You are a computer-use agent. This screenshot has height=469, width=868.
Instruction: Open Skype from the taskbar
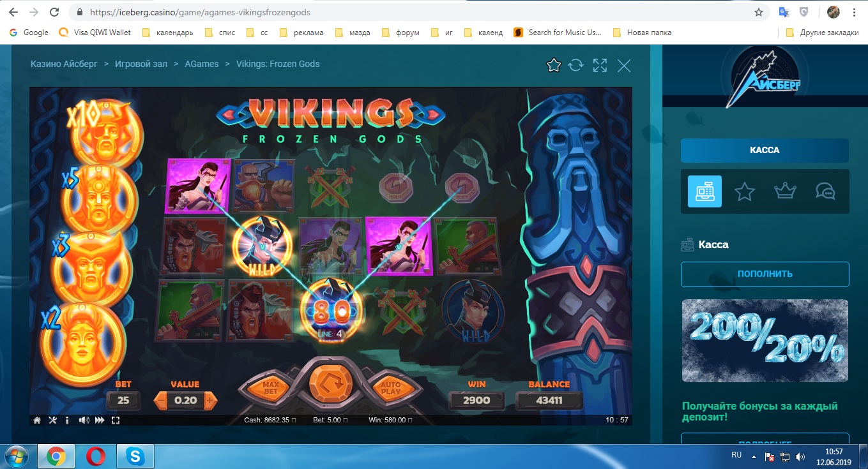click(136, 456)
